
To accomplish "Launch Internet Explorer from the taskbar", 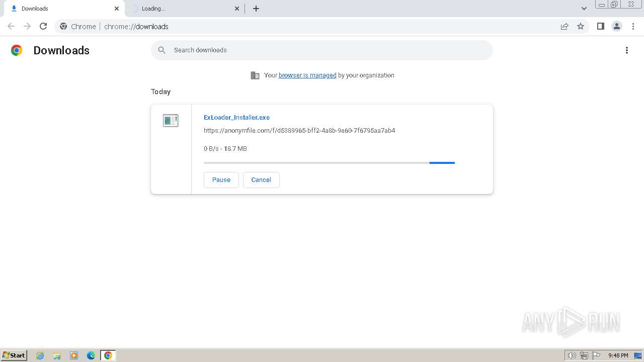I will (40, 355).
